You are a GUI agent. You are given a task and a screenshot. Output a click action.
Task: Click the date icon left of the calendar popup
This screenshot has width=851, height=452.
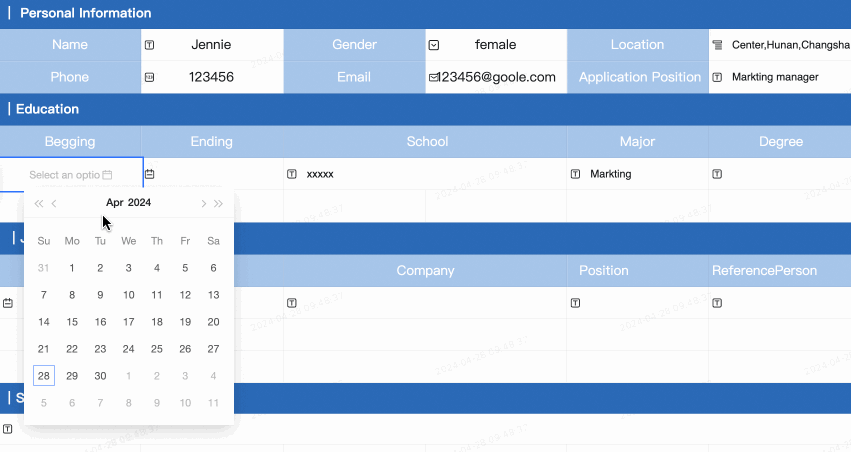(8, 303)
